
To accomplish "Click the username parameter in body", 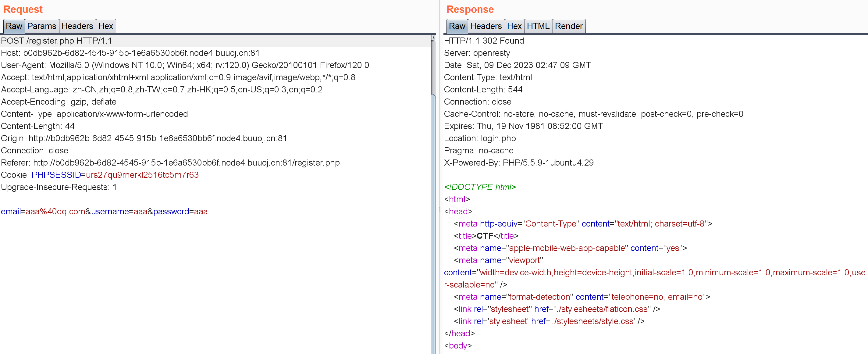I will (119, 211).
